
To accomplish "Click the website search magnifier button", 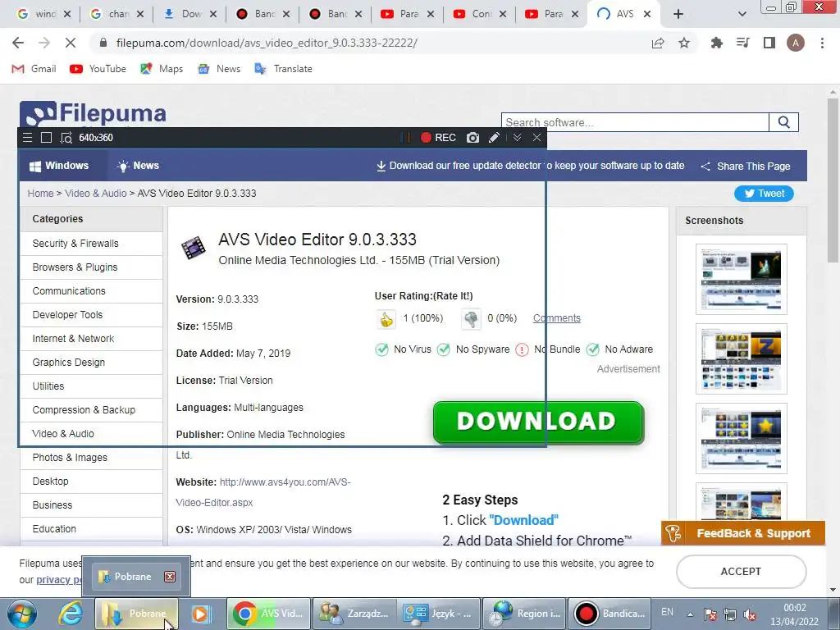I will click(x=783, y=122).
